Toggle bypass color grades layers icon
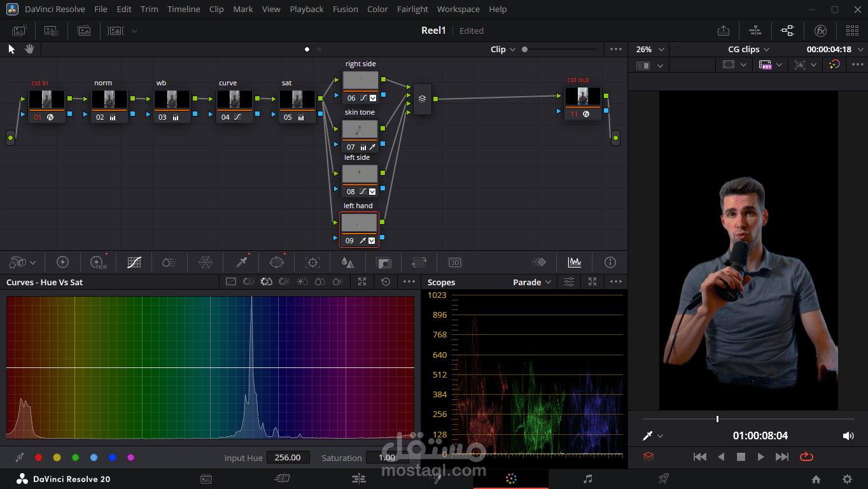 click(x=648, y=457)
